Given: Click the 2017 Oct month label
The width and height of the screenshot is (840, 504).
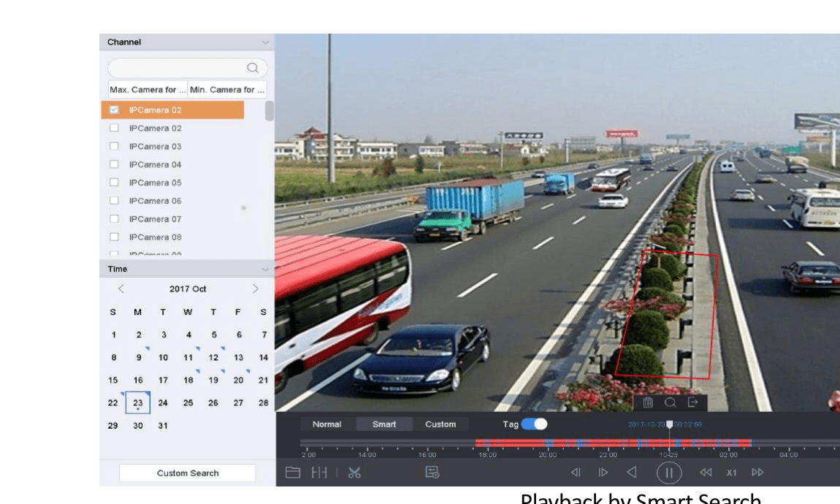Looking at the screenshot, I should pos(188,289).
